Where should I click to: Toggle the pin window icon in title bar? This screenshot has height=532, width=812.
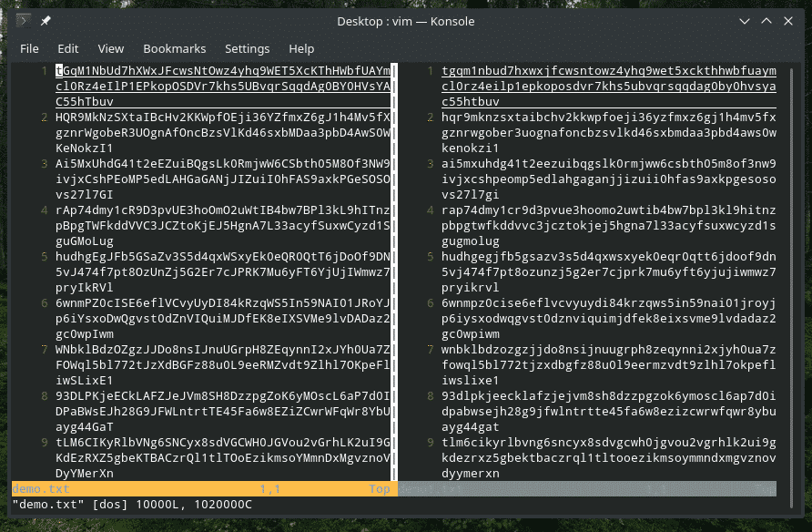46,20
